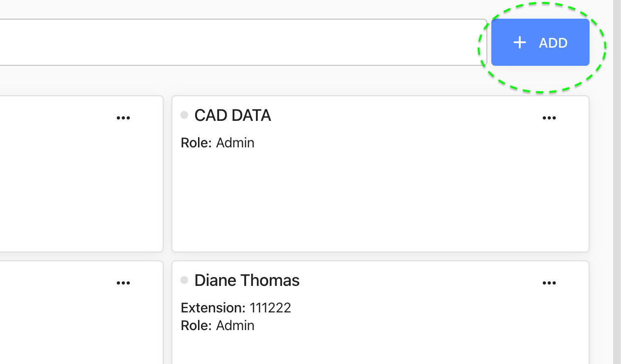Click the Admin role value under CAD DATA
Image resolution: width=621 pixels, height=364 pixels.
point(235,143)
